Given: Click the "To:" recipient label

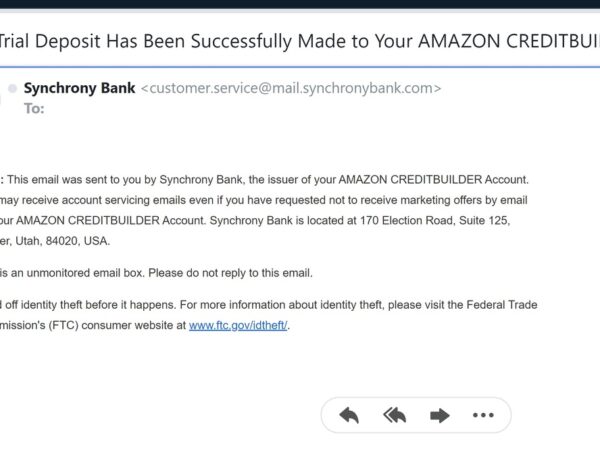Looking at the screenshot, I should tap(34, 108).
